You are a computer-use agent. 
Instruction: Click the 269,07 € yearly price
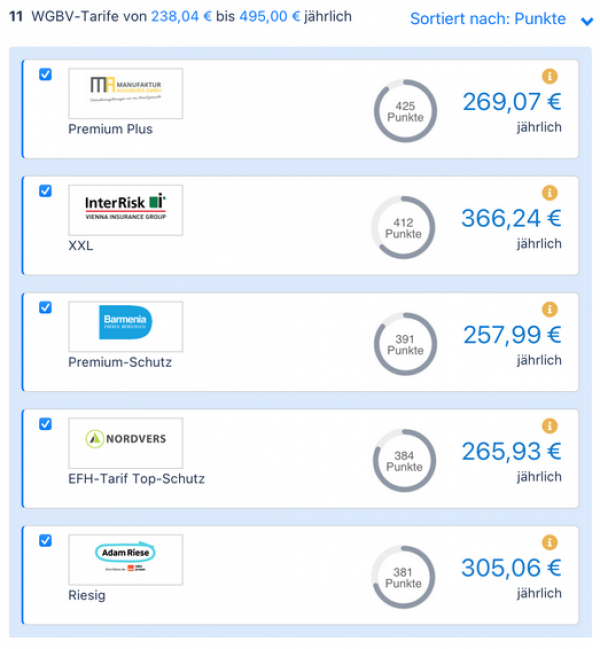[512, 102]
